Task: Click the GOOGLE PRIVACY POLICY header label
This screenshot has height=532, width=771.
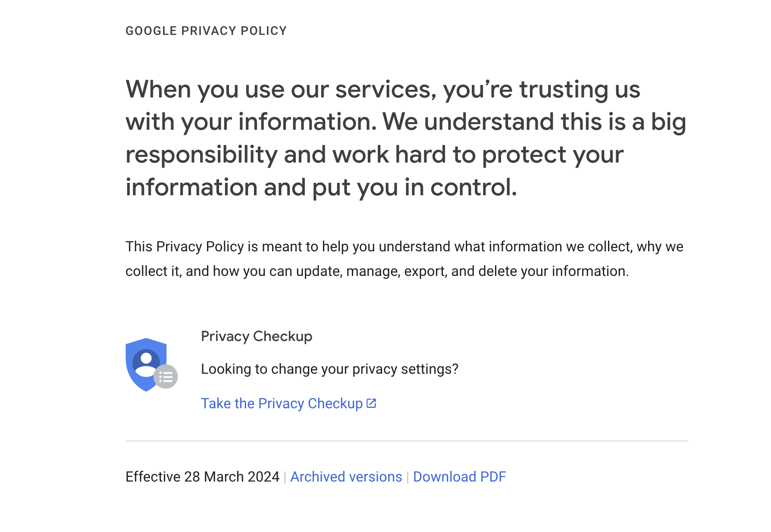Action: pyautogui.click(x=206, y=31)
